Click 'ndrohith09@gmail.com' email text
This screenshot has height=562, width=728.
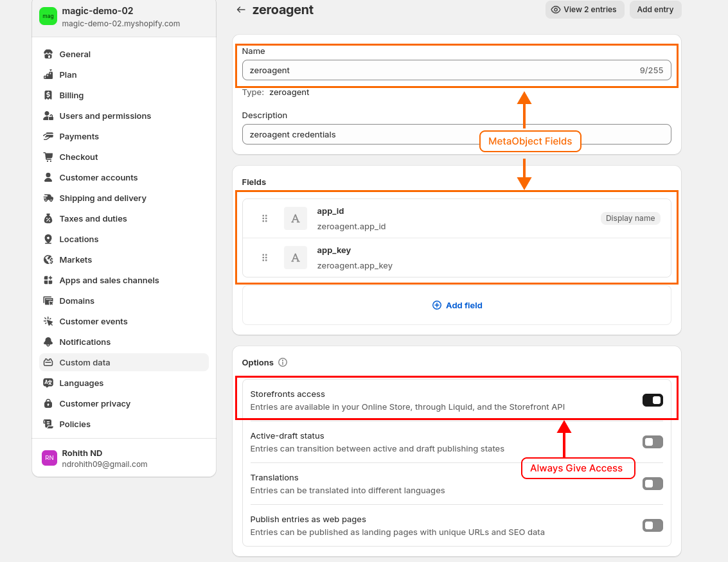105,464
